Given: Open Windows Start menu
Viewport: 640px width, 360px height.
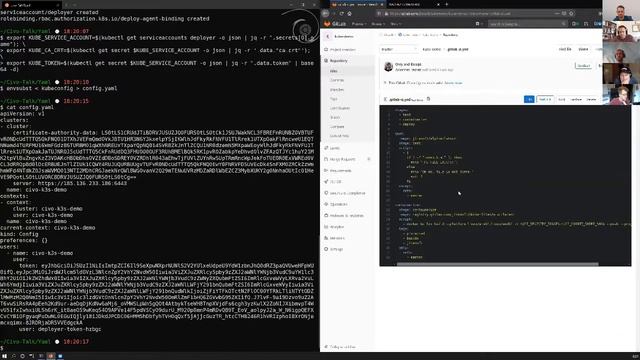Looking at the screenshot, I should [4, 356].
